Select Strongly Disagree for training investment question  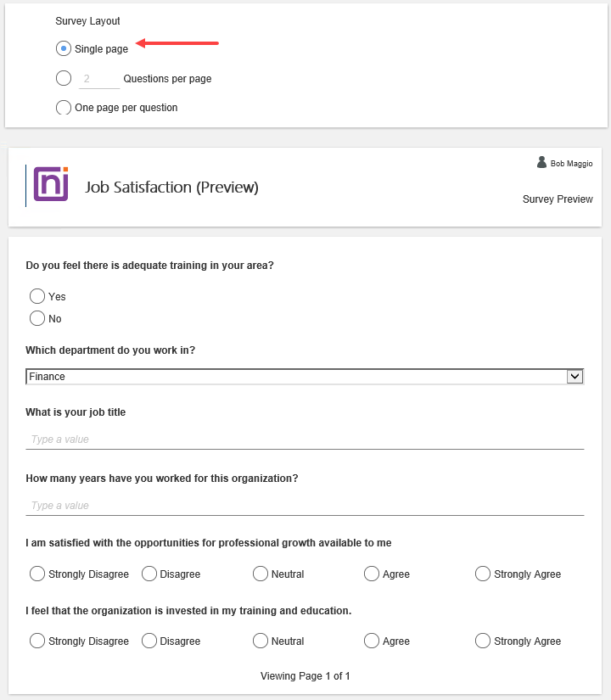(36, 641)
